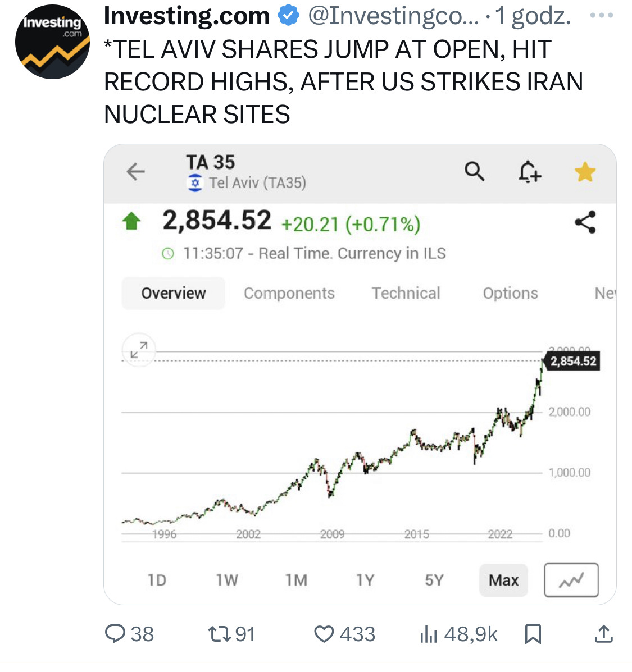Open tweet's three-dot more menu

[x=602, y=16]
